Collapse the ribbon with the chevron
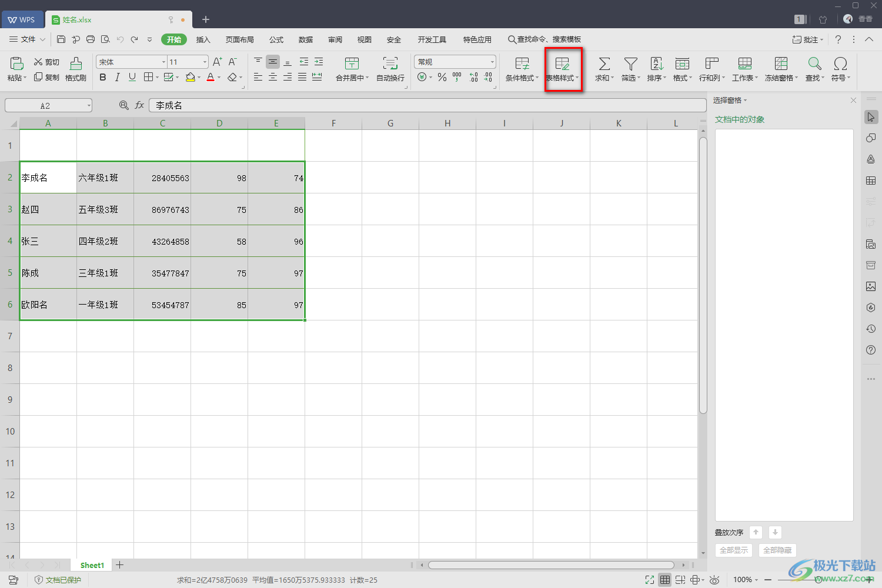Viewport: 882px width, 588px height. 869,39
